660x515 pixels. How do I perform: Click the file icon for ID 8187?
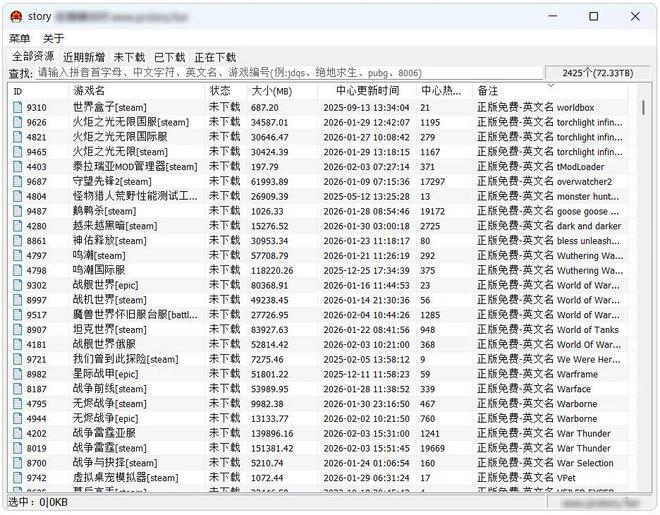click(x=17, y=389)
